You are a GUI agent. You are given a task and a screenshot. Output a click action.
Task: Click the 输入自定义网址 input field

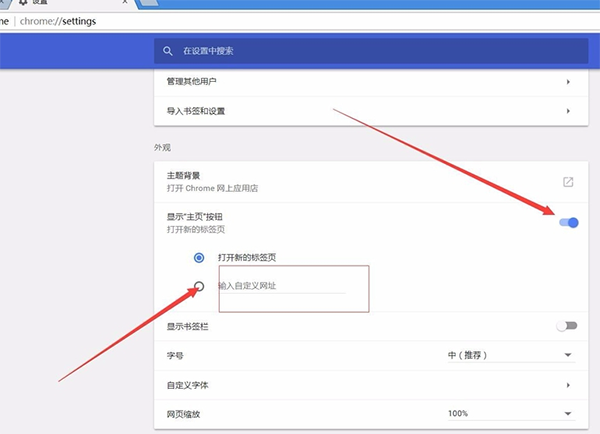(x=282, y=286)
